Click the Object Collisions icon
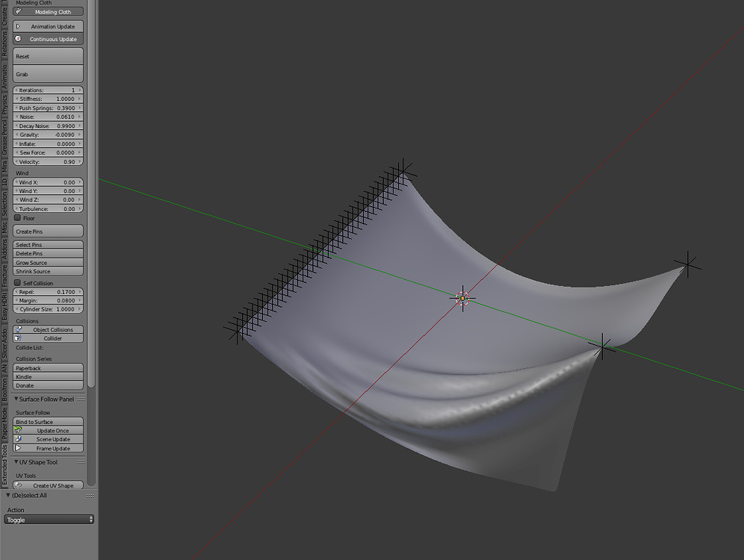The image size is (744, 560). pos(19,329)
